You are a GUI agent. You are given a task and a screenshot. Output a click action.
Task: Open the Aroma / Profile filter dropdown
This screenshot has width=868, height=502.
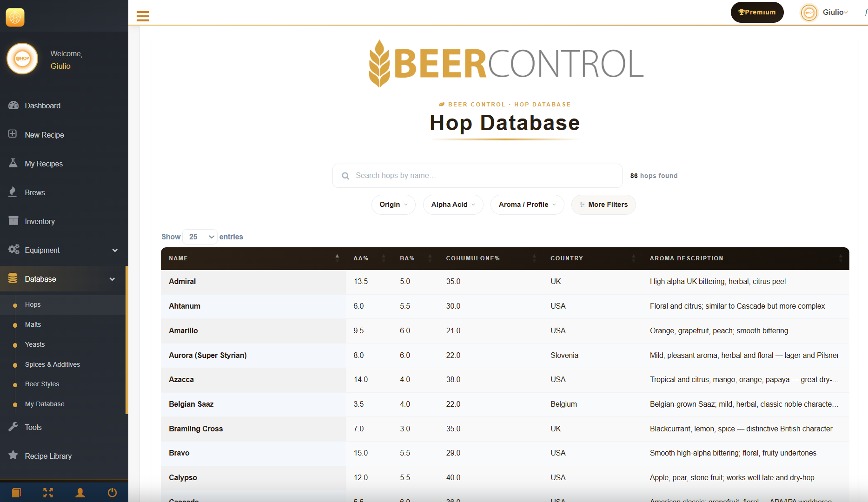coord(527,205)
